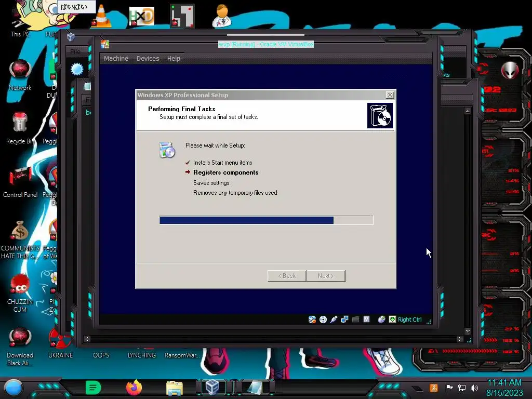Click the disabled Back button in Setup
This screenshot has height=399, width=532.
[287, 276]
